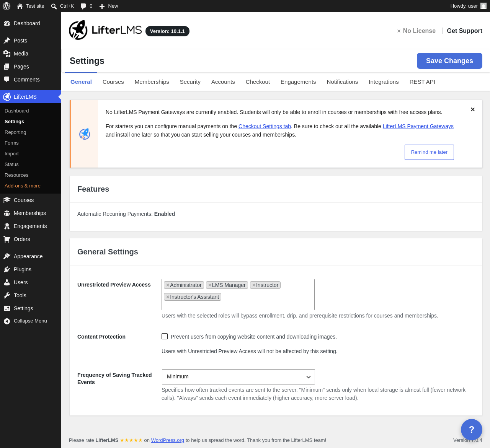Viewport: 490px width, 448px height.
Task: Open the Integrations settings tab
Action: pyautogui.click(x=384, y=82)
